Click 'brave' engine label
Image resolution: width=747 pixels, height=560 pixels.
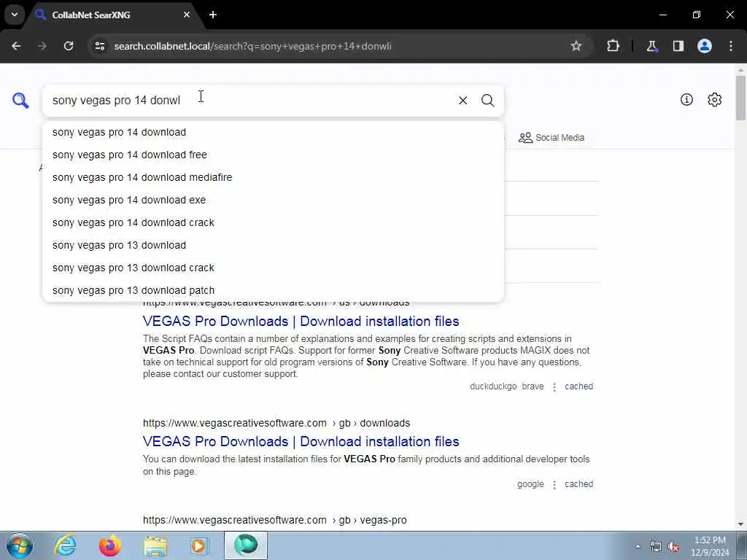533,386
